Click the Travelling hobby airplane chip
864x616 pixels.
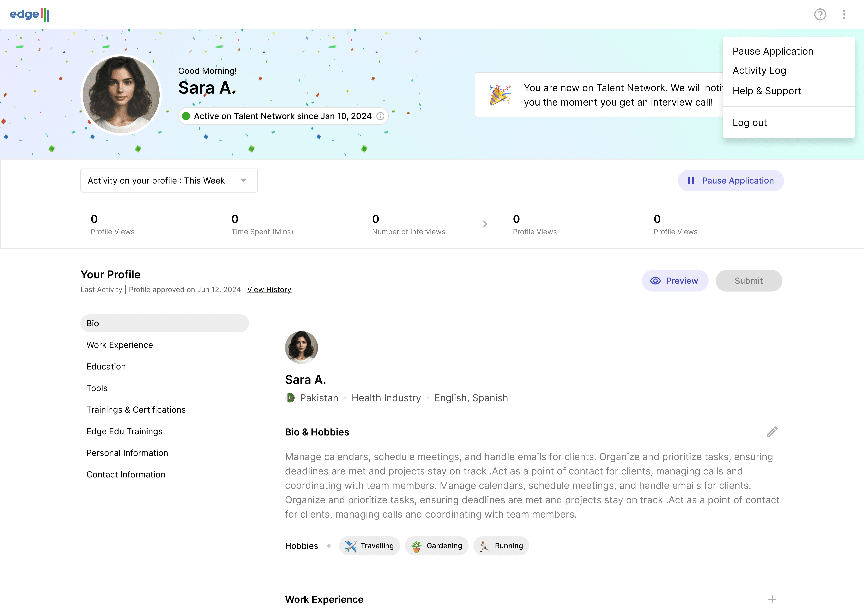pyautogui.click(x=369, y=546)
